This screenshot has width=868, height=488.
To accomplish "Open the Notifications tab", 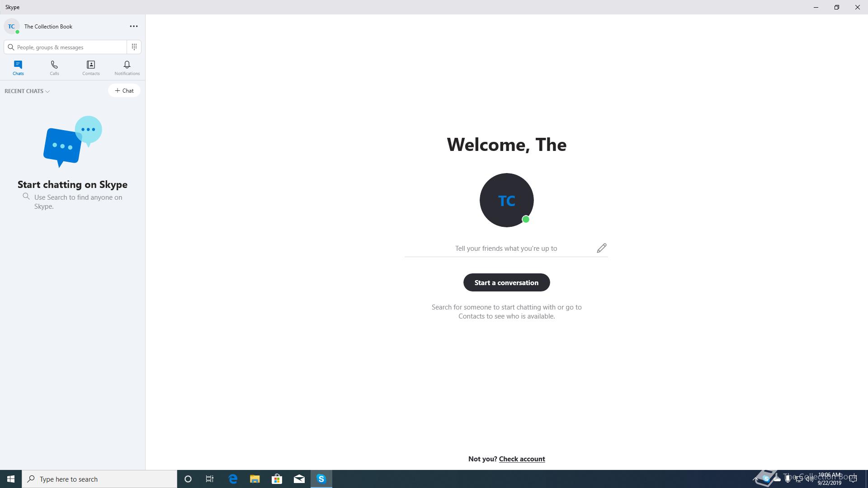I will pyautogui.click(x=127, y=68).
